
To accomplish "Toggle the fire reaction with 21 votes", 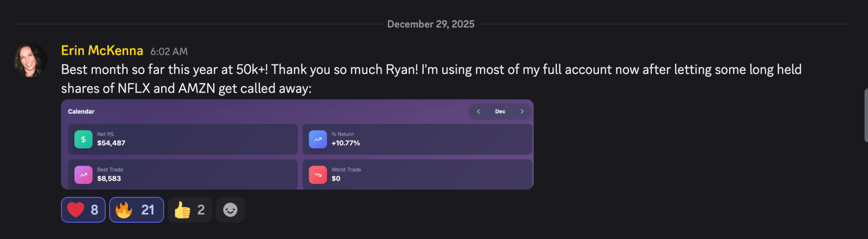I will tap(136, 210).
